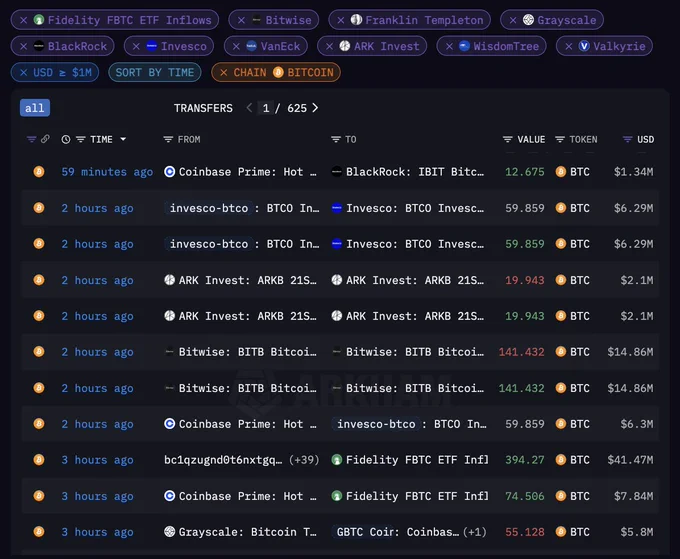Remove the Invesco filter chip
The height and width of the screenshot is (559, 680).
pos(136,46)
